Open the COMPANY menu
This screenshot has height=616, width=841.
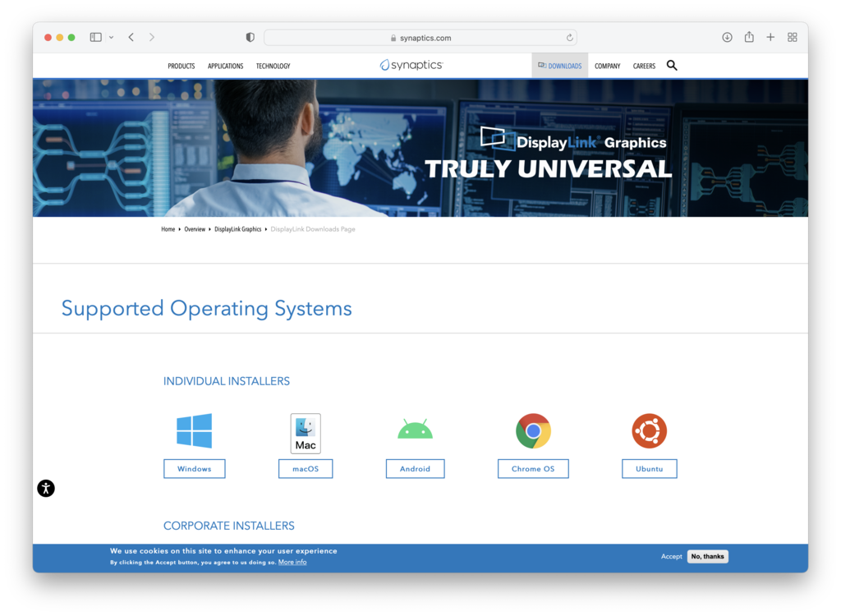607,66
